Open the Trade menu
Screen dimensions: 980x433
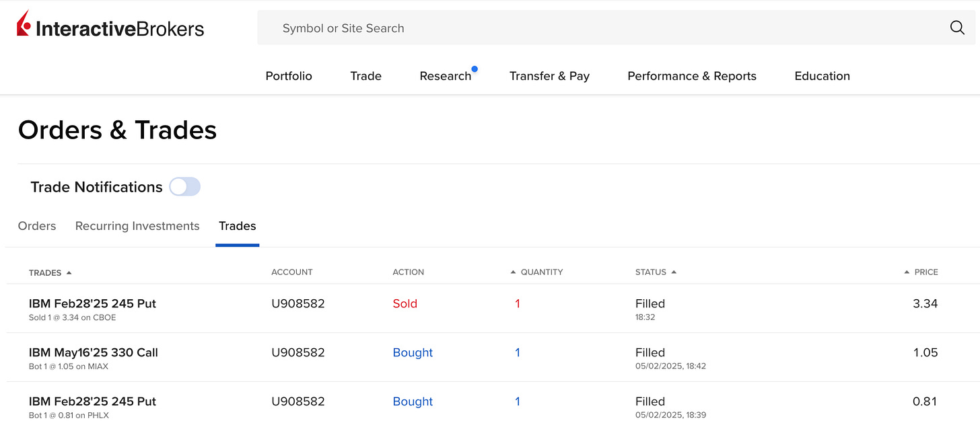tap(366, 76)
